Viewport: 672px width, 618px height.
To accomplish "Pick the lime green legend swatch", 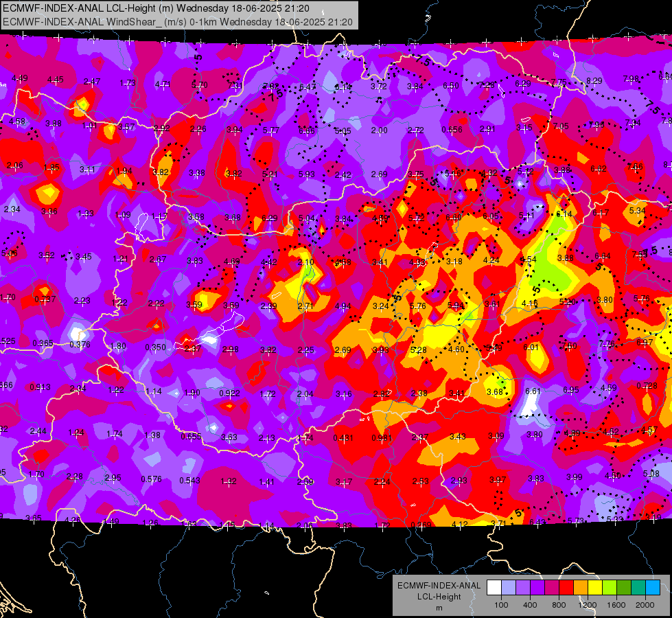I will pyautogui.click(x=610, y=588).
